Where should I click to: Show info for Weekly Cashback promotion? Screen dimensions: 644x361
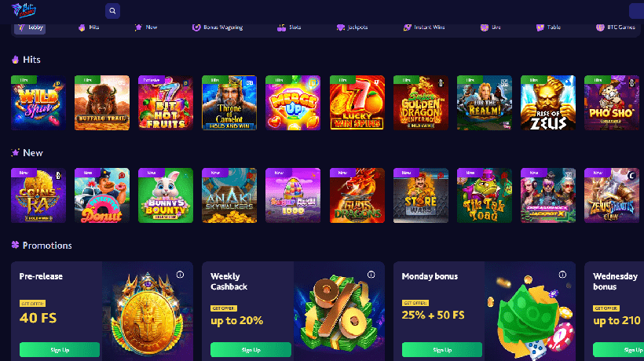(x=371, y=275)
